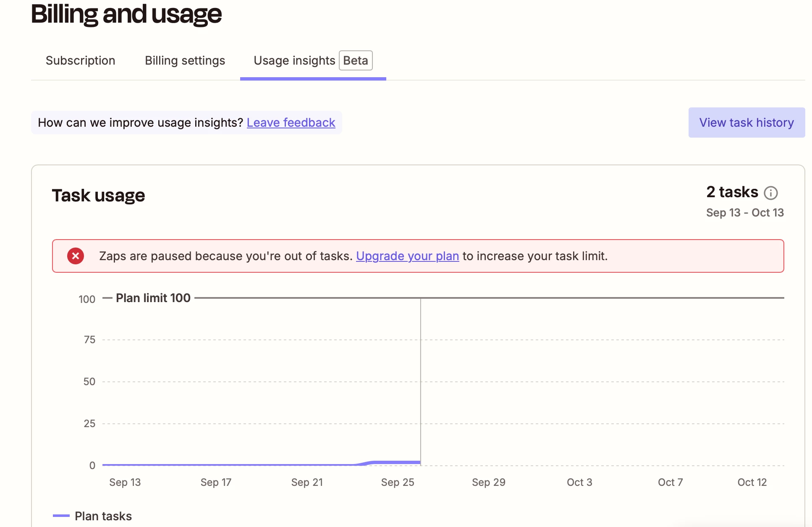
Task: Click the 2 tasks count text
Action: (732, 192)
